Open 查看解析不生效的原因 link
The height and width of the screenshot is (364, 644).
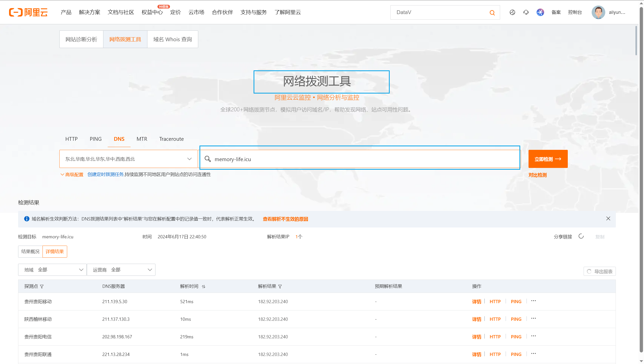point(285,219)
